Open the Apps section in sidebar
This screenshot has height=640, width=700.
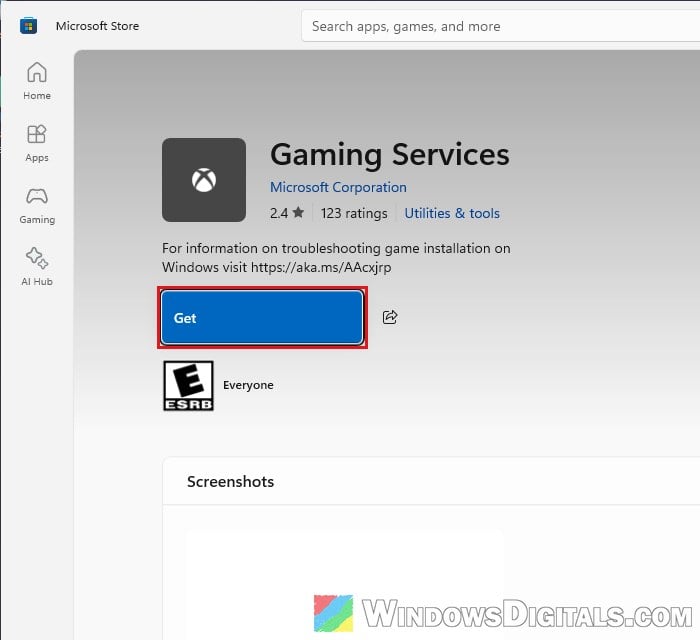click(37, 143)
